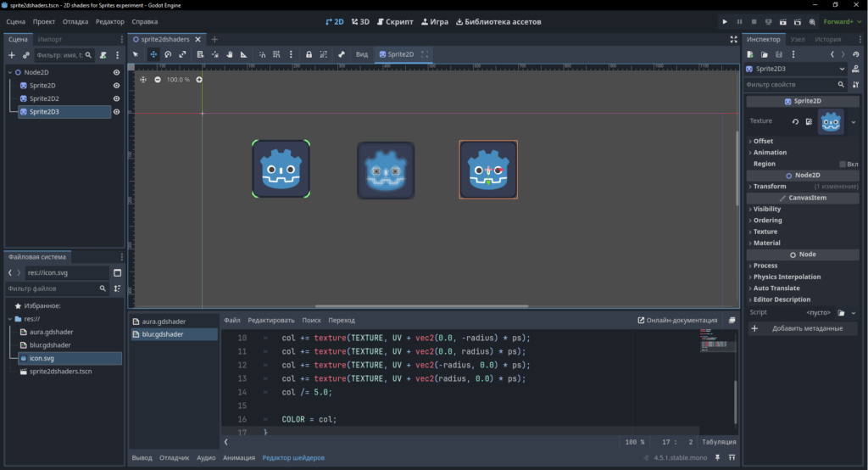Activate the Move Mode tool
The image size is (868, 470).
pos(153,54)
